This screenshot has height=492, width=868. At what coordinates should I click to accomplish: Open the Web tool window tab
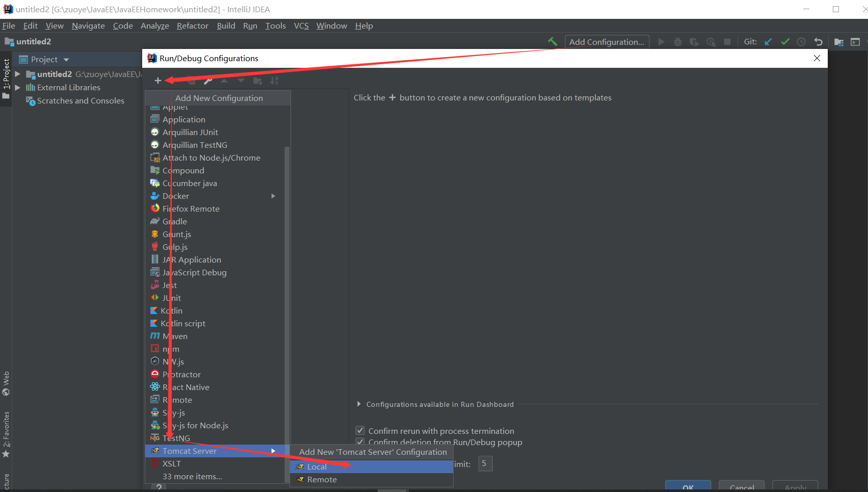[6, 383]
